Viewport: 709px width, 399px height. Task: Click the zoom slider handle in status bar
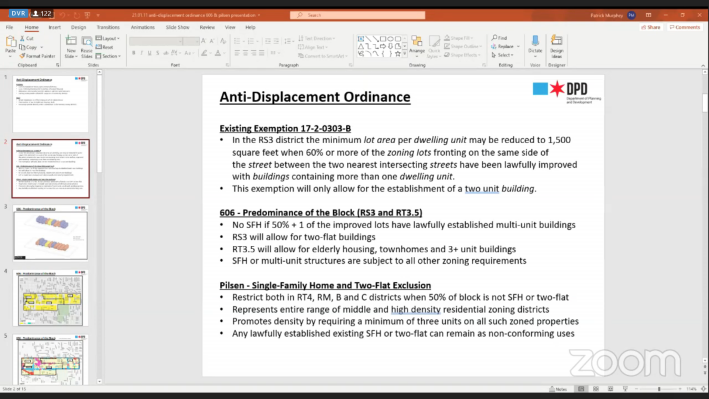pos(659,389)
